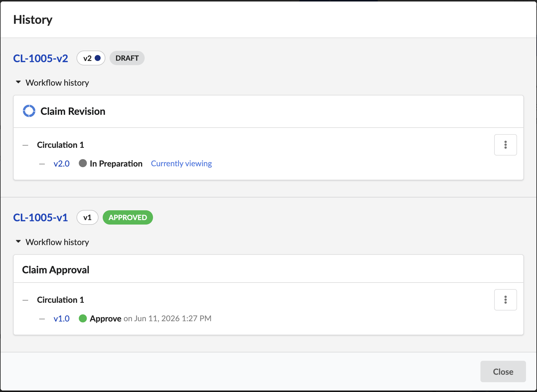This screenshot has height=392, width=537.
Task: Collapse the v1.0 version row dash
Action: tap(42, 319)
